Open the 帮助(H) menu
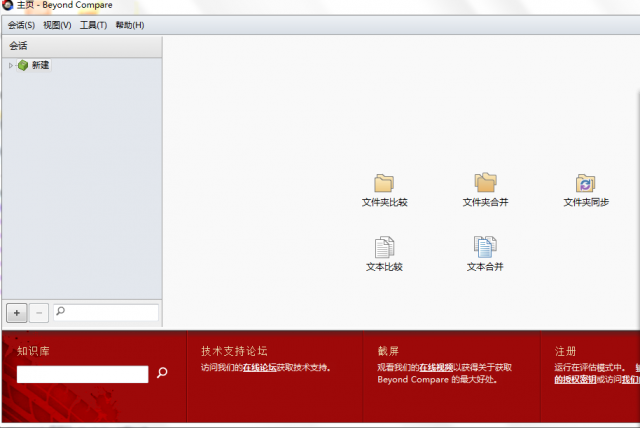The height and width of the screenshot is (428, 640). (130, 25)
